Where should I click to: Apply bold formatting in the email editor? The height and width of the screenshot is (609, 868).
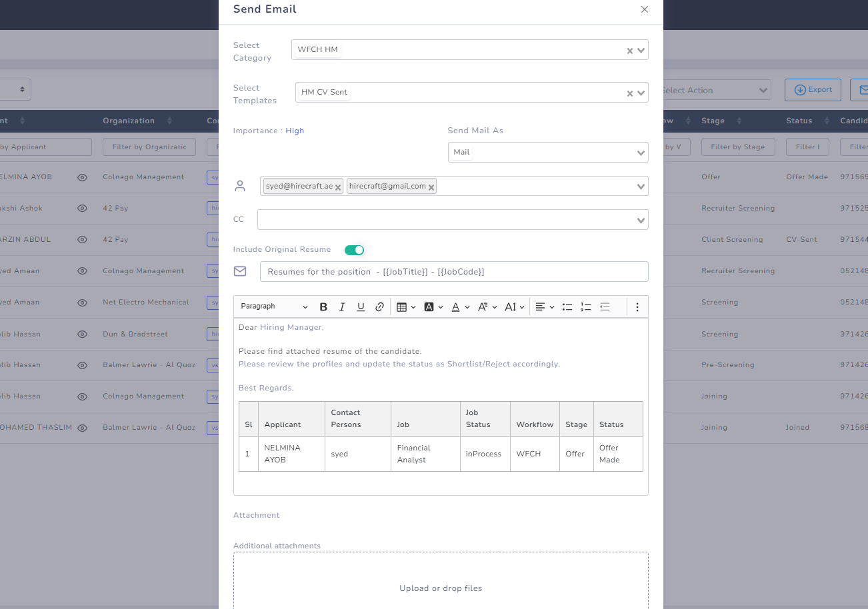[323, 306]
